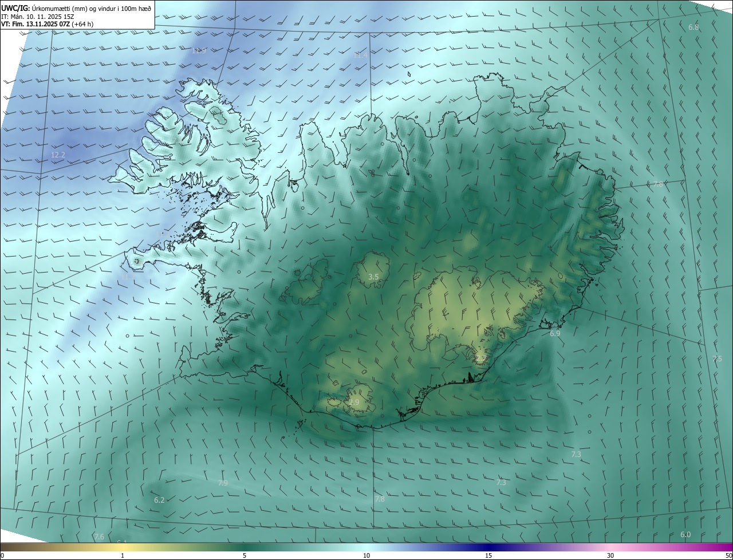This screenshot has width=733, height=560.
Task: Click the 7.5 value label on the map
Action: [717, 358]
